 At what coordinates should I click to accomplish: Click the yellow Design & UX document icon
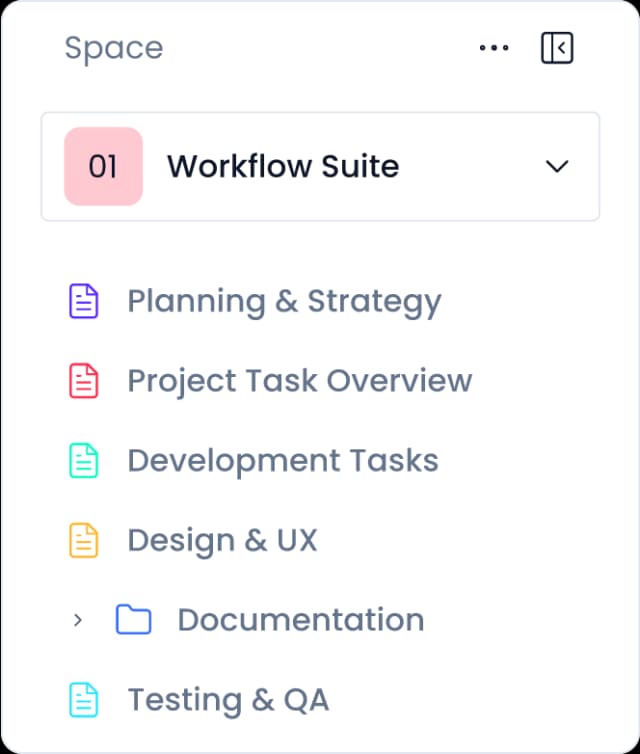tap(84, 541)
